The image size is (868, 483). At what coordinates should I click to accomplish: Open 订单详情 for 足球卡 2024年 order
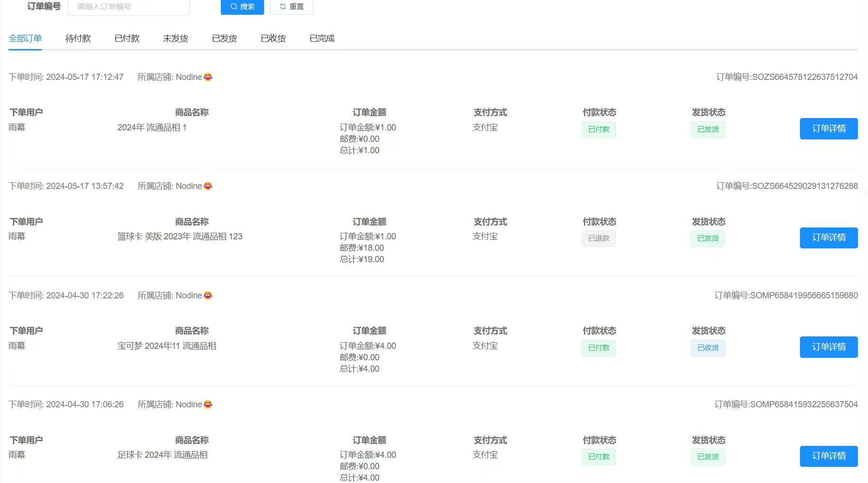click(x=829, y=456)
